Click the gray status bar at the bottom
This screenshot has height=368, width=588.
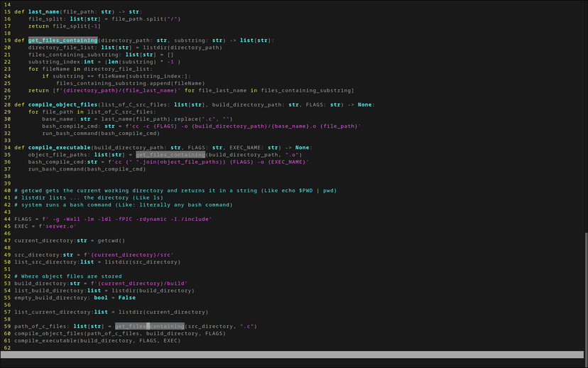291,355
